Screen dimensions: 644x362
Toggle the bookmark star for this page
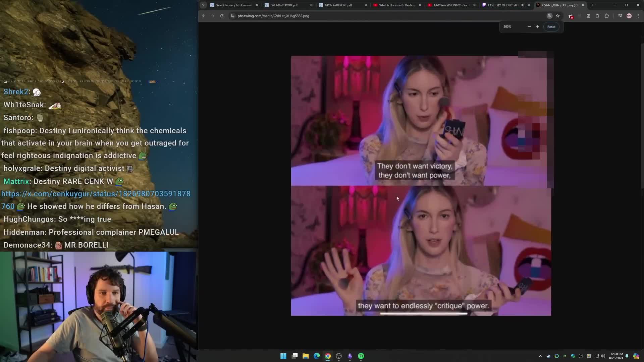558,16
